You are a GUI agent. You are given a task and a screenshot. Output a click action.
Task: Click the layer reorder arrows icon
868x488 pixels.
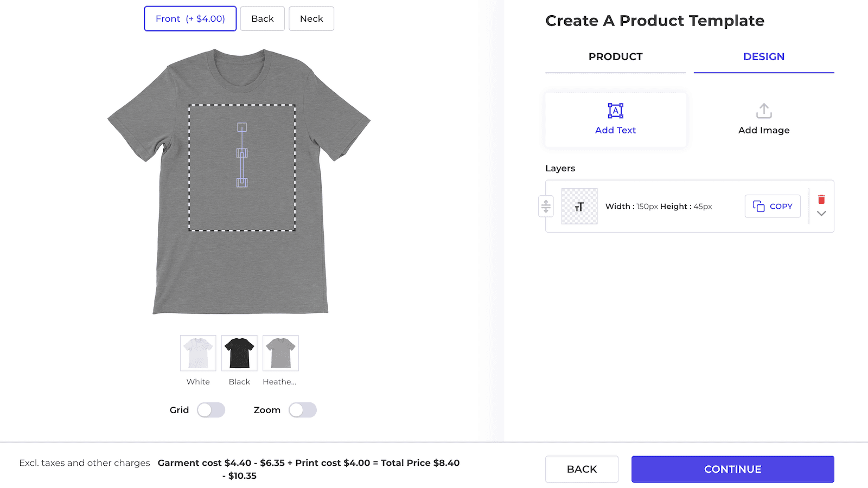[546, 206]
